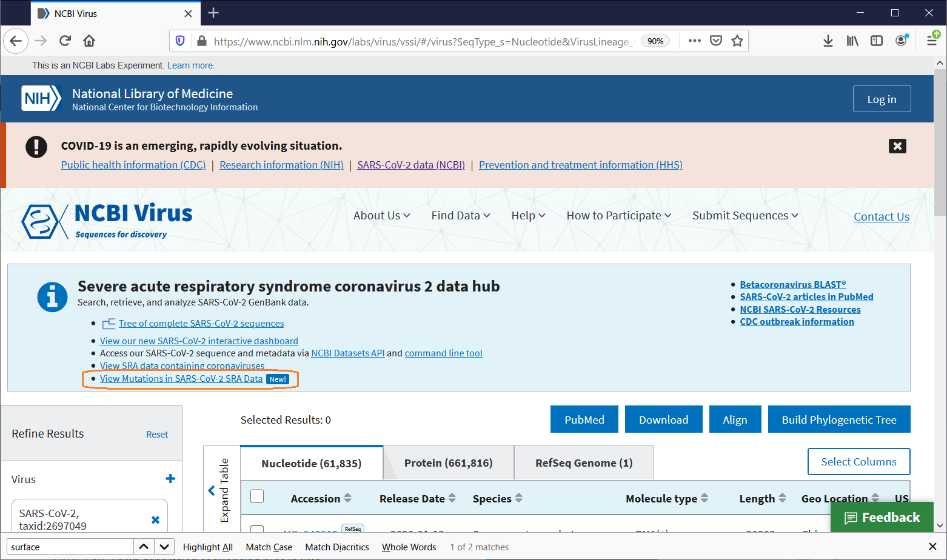Click the find bar search field
Viewport: 947px width, 560px height.
coord(70,547)
